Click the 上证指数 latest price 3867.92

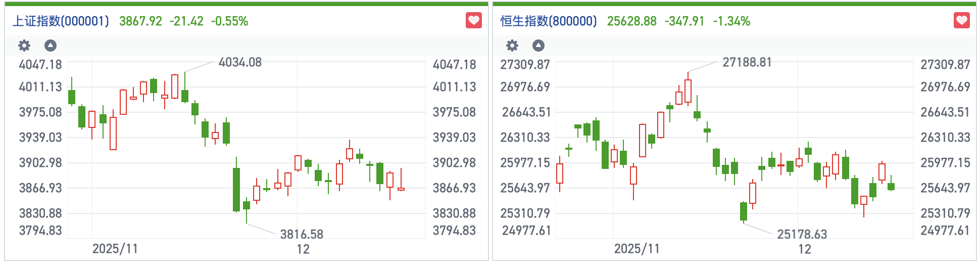pyautogui.click(x=140, y=21)
